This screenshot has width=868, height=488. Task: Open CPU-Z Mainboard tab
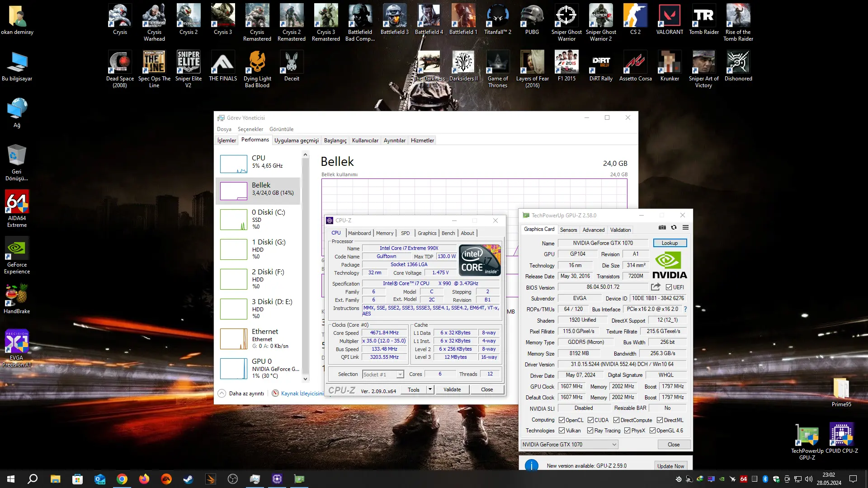point(359,233)
